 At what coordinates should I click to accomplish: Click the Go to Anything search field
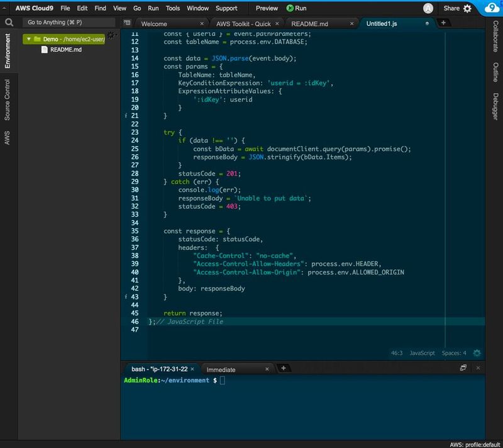69,22
